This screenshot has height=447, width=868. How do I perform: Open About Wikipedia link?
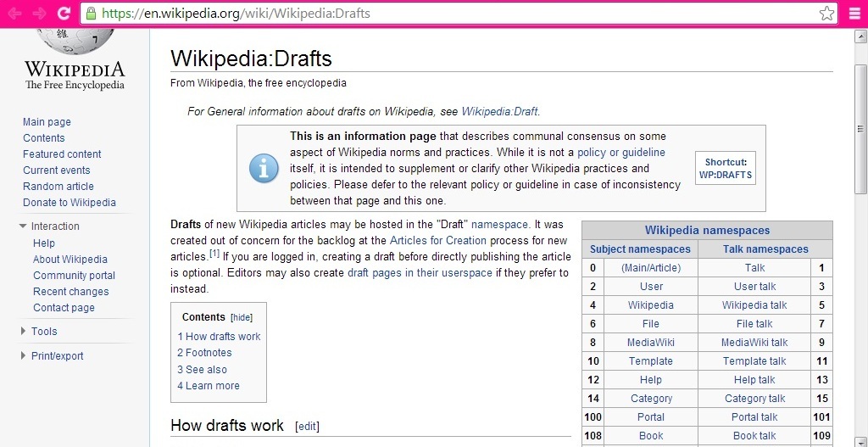click(70, 260)
